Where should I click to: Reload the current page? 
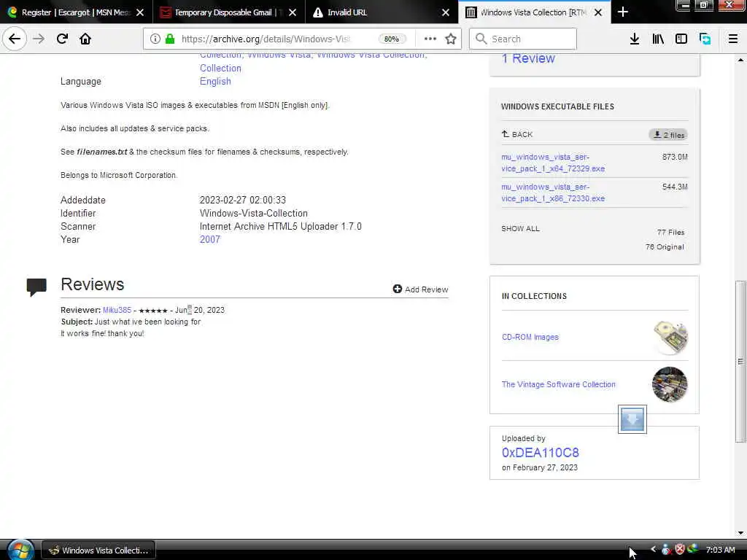point(62,39)
